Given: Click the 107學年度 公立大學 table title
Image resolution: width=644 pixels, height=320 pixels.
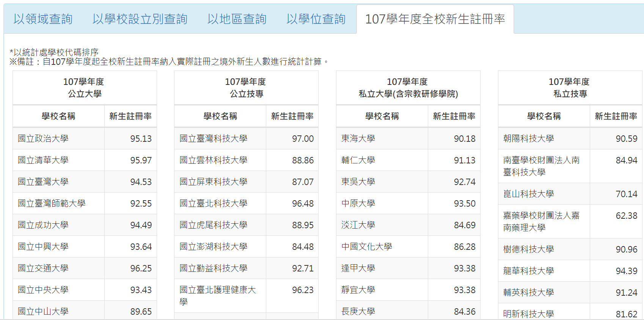Looking at the screenshot, I should [84, 88].
